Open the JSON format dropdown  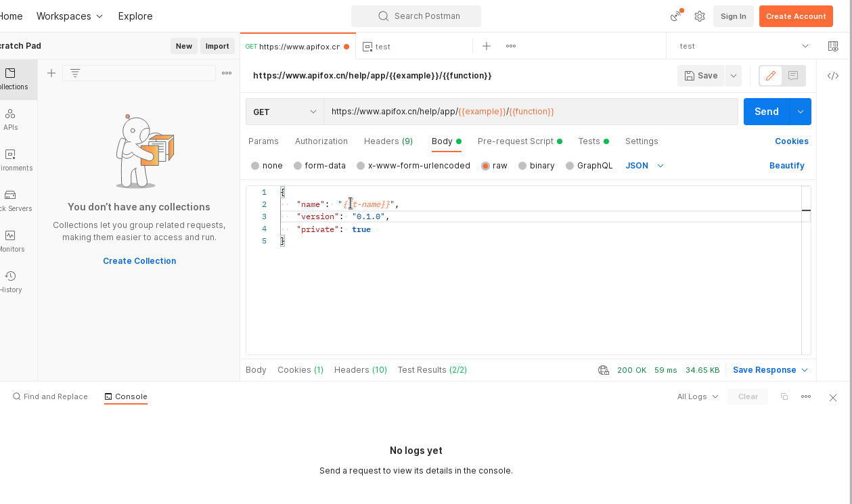[644, 166]
